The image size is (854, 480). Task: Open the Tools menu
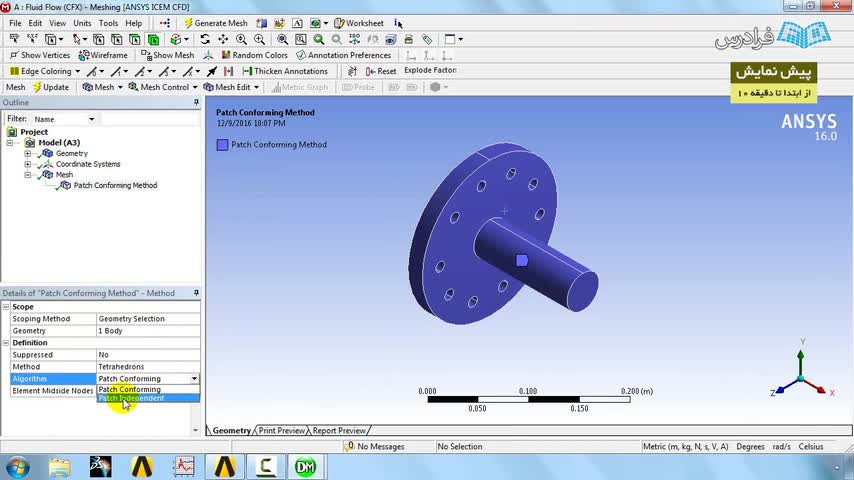pos(108,23)
